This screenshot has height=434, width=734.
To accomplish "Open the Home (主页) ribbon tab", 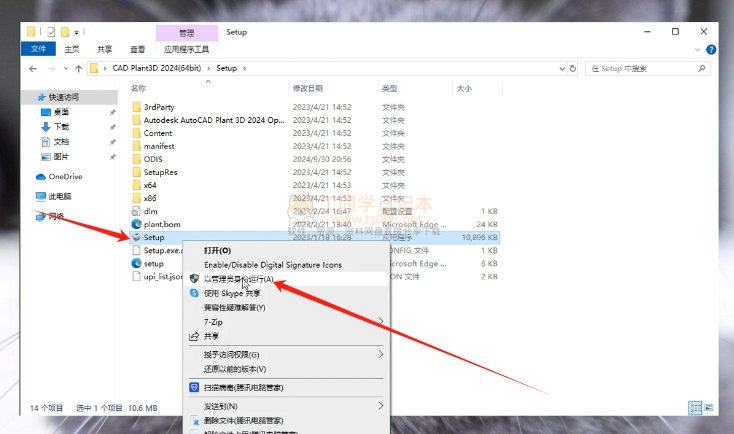I will point(72,49).
